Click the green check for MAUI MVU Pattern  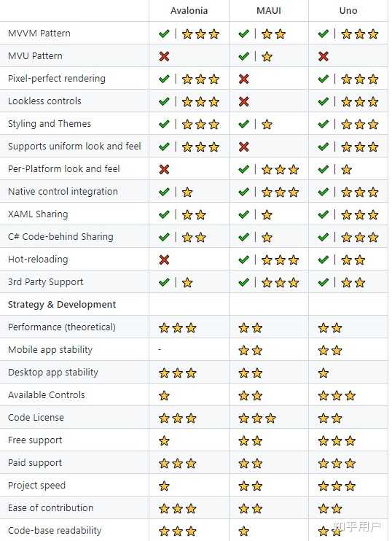pyautogui.click(x=244, y=56)
